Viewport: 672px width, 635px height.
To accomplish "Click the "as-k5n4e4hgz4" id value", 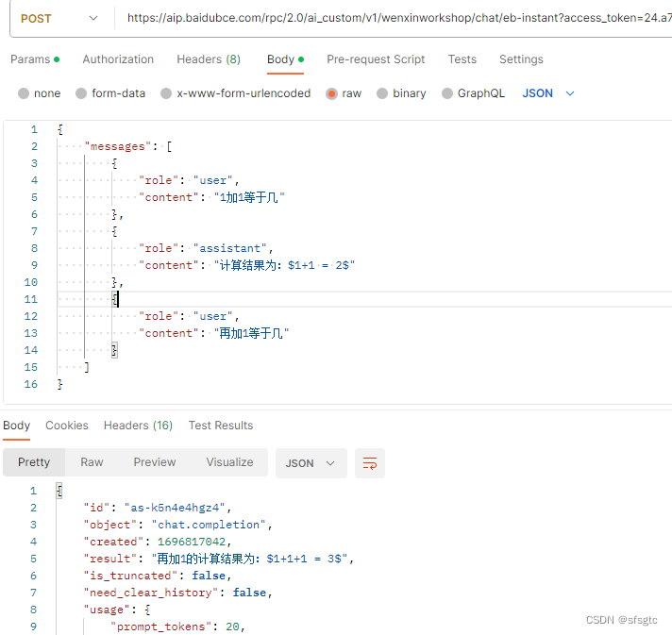I will tap(175, 508).
